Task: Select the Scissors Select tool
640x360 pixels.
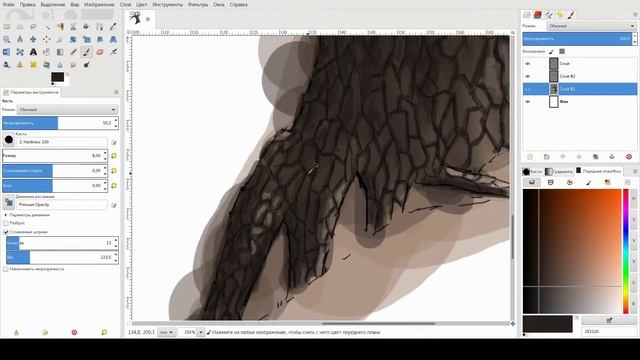Action: point(73,27)
